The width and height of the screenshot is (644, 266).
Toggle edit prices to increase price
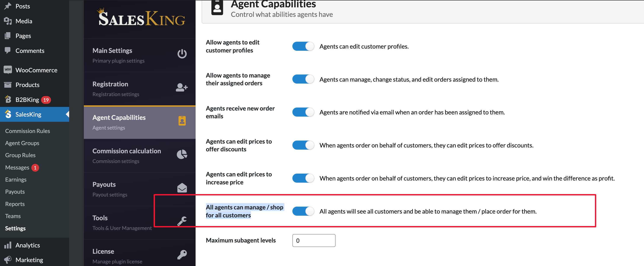303,178
